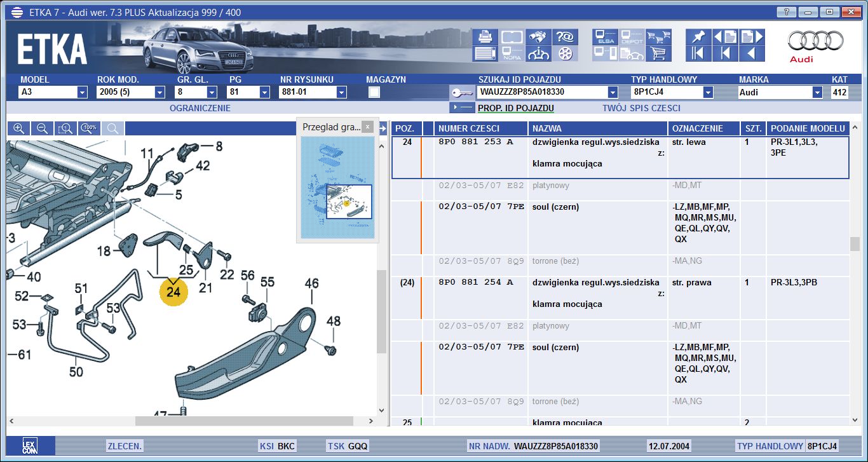This screenshot has width=868, height=462.
Task: Open the MODEL A3 dropdown
Action: point(82,92)
